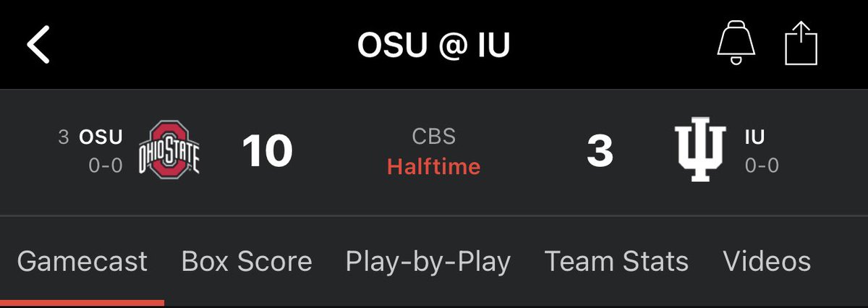Tap the OSU team name
The width and height of the screenshot is (868, 308).
pyautogui.click(x=101, y=137)
